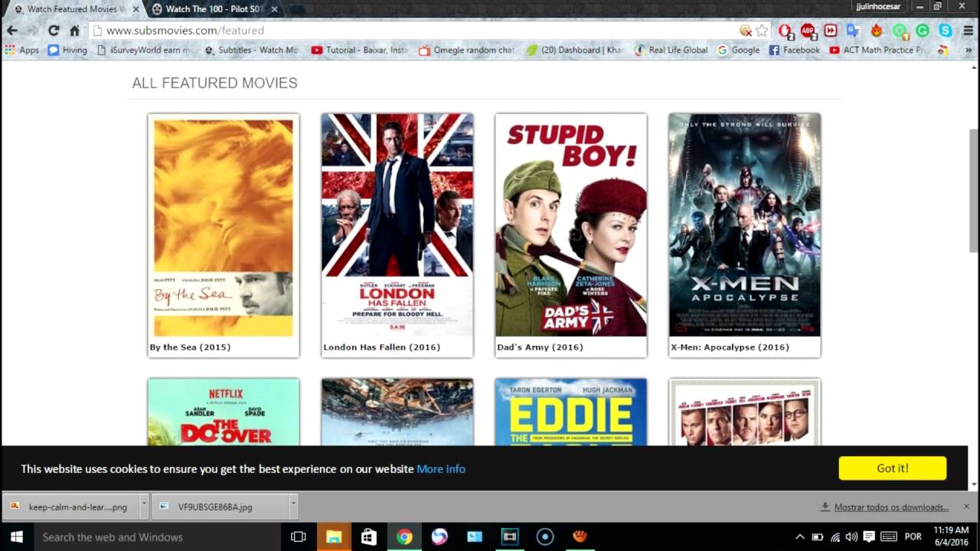
Task: Open the Eddie the Eagle poster
Action: point(571,412)
